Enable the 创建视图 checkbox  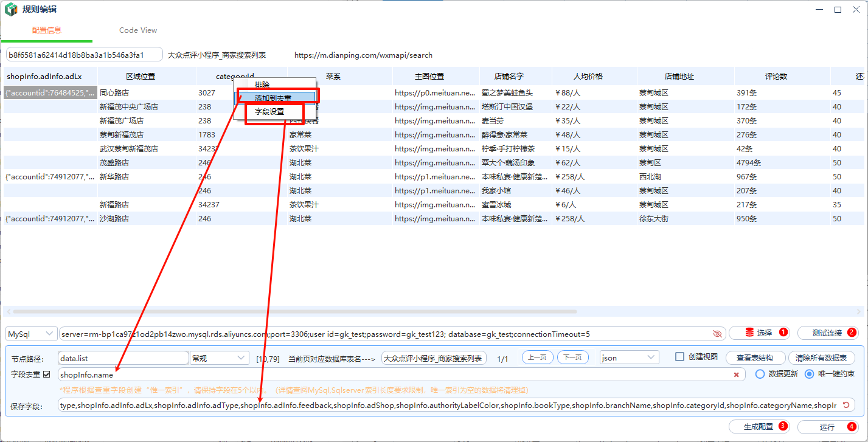680,357
